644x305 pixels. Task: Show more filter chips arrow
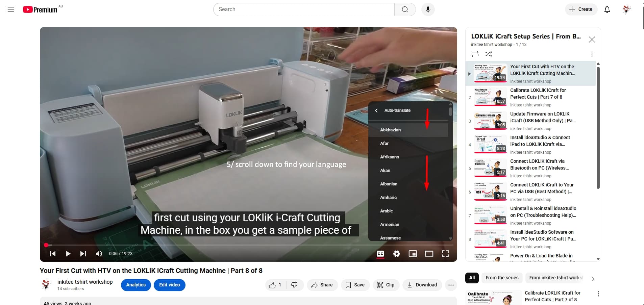593,278
